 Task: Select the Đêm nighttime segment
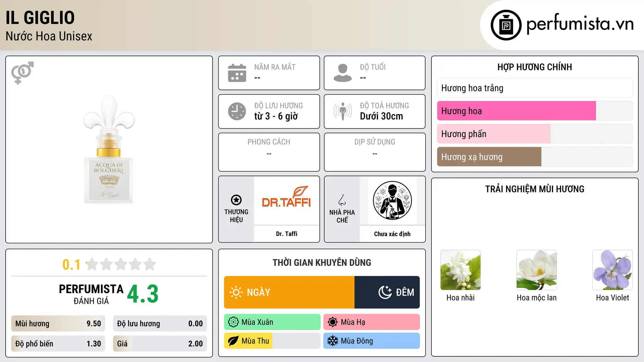pos(387,292)
